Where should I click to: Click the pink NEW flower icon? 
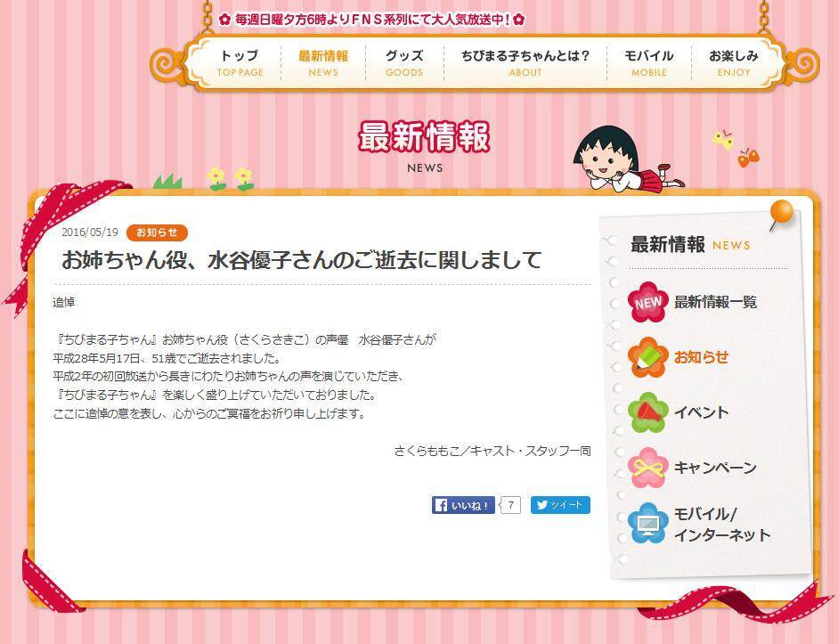coord(647,303)
